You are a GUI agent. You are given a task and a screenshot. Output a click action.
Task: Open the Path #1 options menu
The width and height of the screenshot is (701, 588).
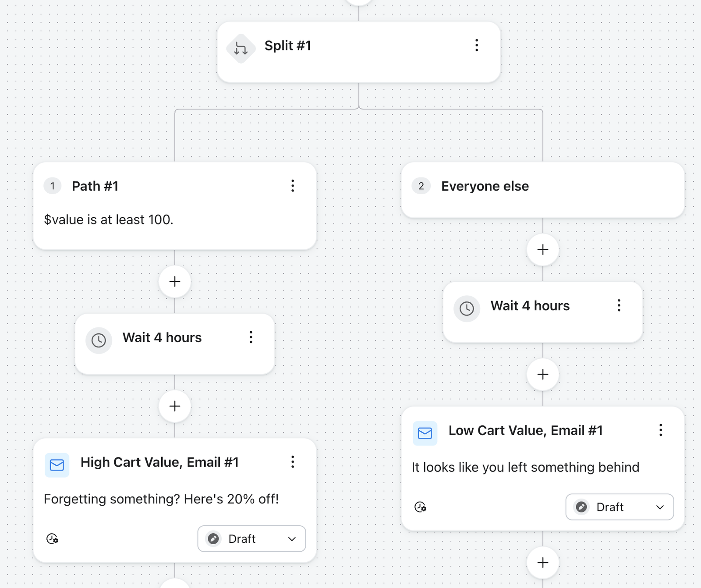point(293,186)
